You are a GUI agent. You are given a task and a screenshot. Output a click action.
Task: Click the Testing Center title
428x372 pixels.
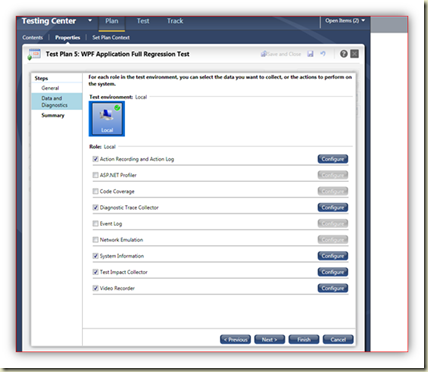49,21
